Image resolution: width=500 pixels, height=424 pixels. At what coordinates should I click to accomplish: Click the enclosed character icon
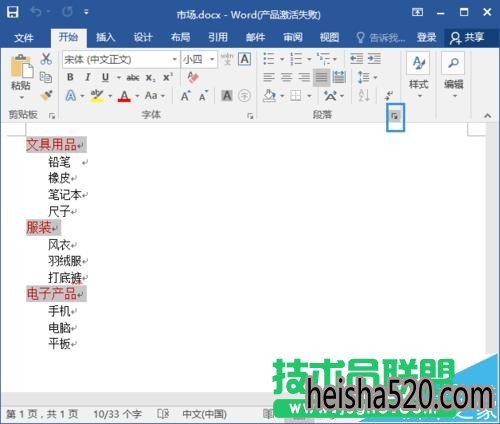(x=244, y=96)
